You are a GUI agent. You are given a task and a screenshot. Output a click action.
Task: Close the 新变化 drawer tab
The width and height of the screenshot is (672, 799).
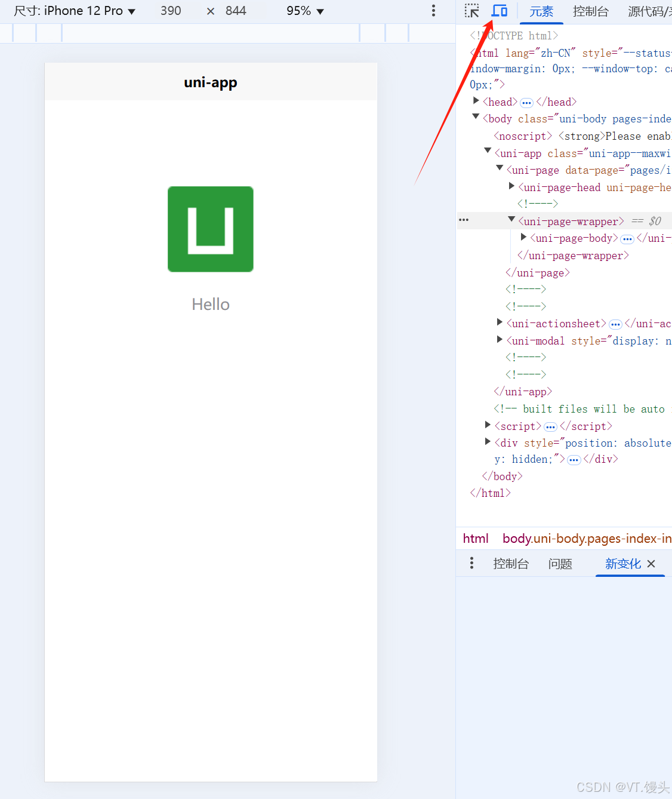[651, 564]
